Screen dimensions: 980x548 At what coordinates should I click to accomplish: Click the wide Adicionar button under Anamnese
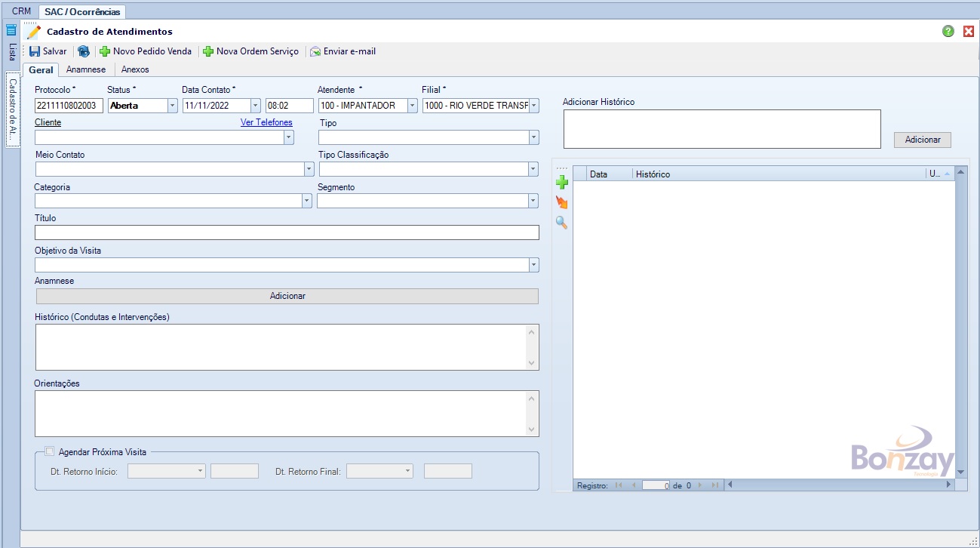[x=287, y=296]
